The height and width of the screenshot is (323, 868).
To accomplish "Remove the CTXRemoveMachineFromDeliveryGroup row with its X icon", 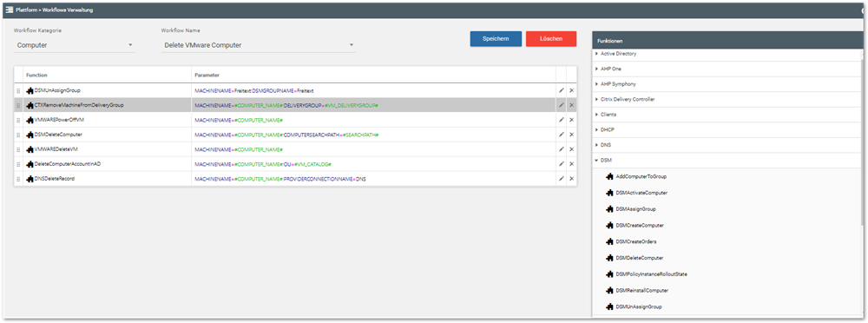I will tap(571, 105).
